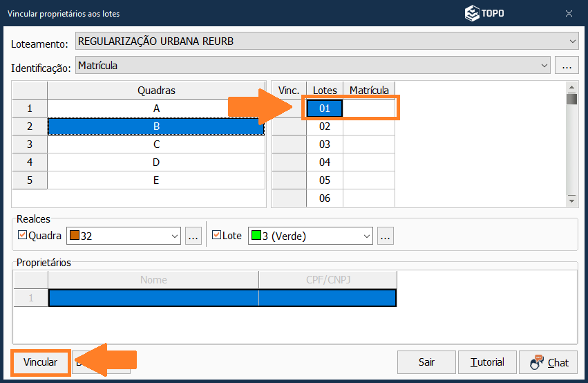588x383 pixels.
Task: Click the Matrícula cell for lot 01
Action: tap(369, 109)
